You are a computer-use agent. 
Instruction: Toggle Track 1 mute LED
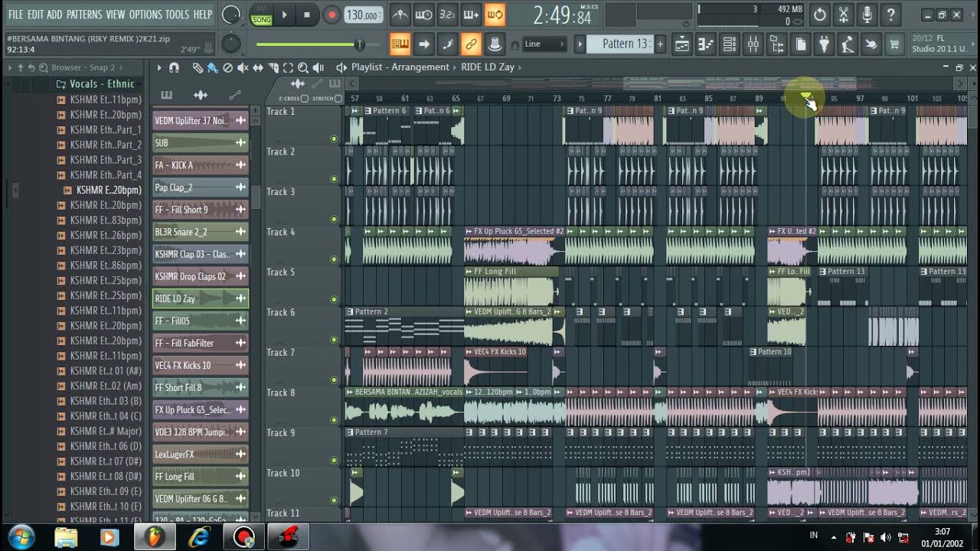pos(334,139)
